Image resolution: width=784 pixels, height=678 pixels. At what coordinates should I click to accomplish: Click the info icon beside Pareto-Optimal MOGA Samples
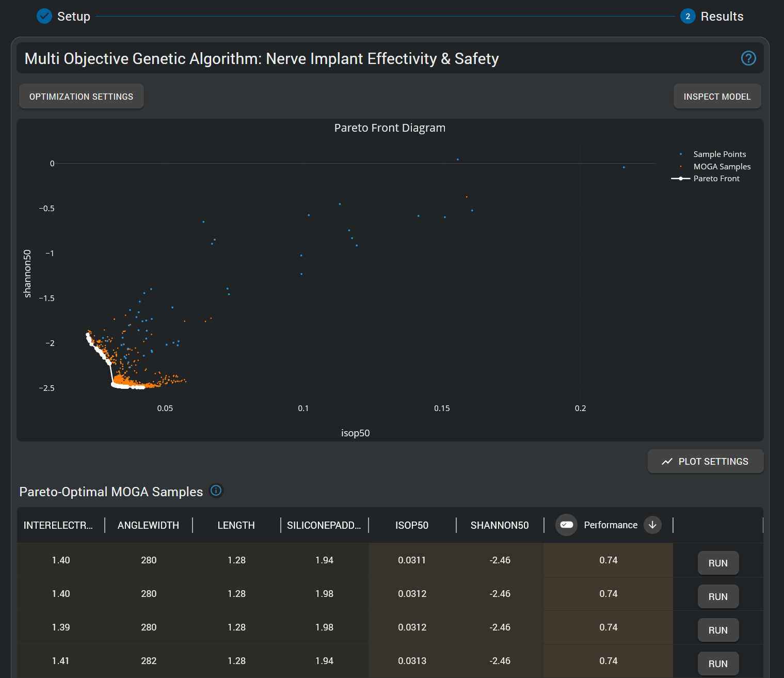[x=216, y=491]
